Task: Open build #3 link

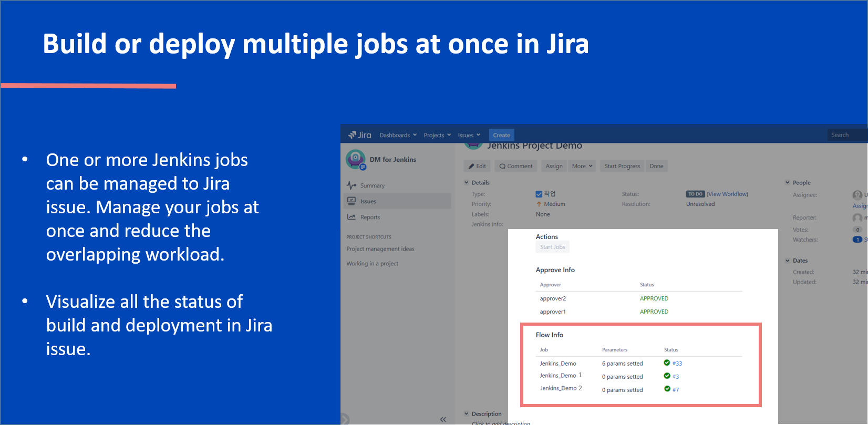Action: click(x=676, y=377)
